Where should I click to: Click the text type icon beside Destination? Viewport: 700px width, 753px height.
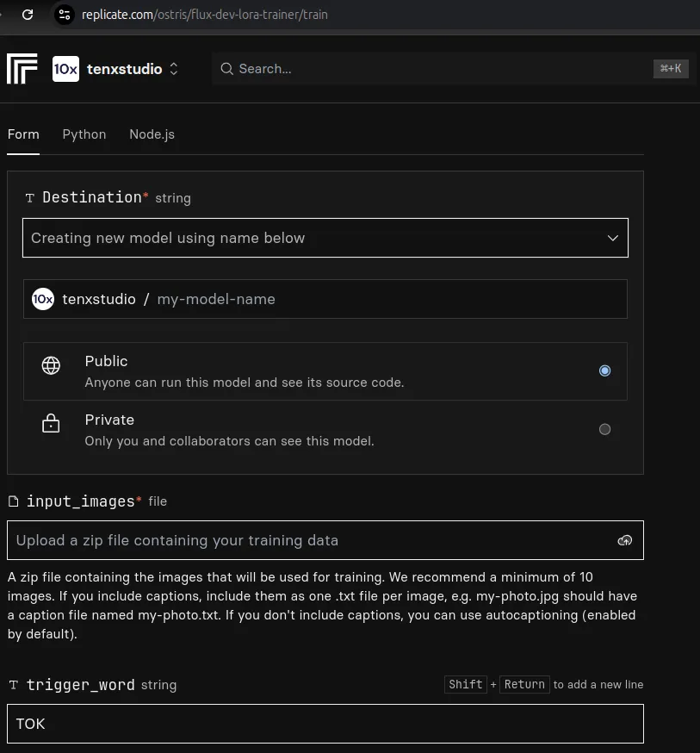click(30, 198)
